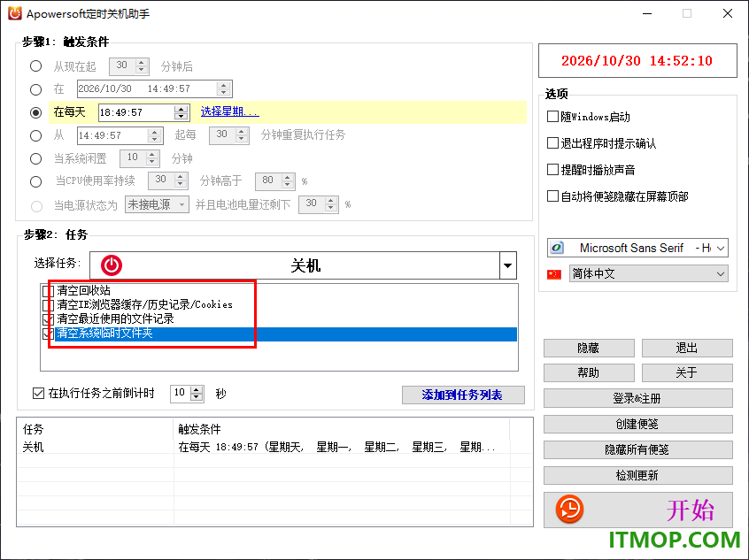Click the idle 10-minute stepper
Image resolution: width=749 pixels, height=560 pixels.
(152, 158)
